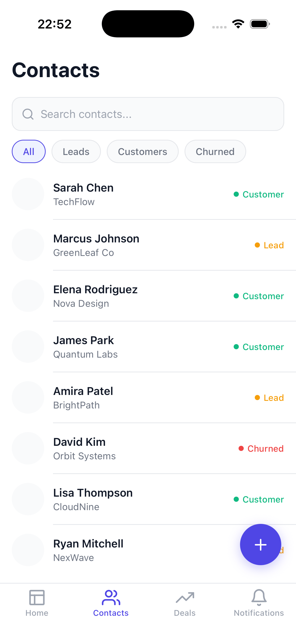Open Marcus Johnson contact
The image size is (296, 644).
[148, 245]
